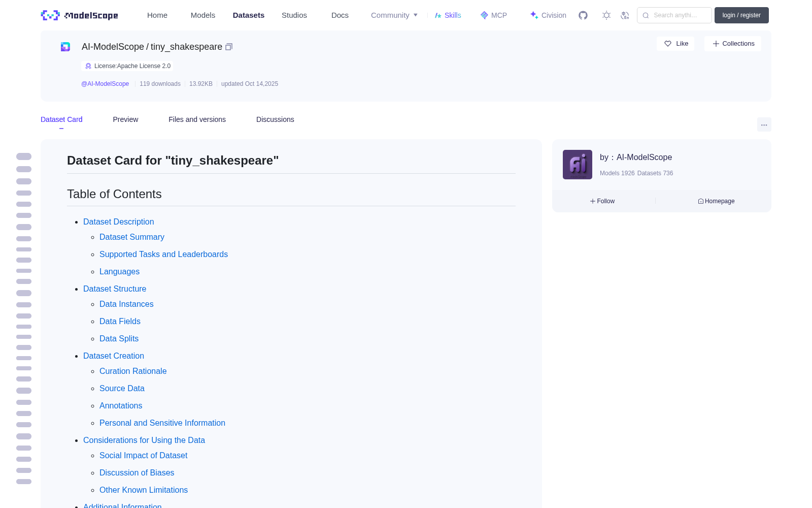Open the Studios nav item
The width and height of the screenshot is (812, 508).
coord(294,15)
